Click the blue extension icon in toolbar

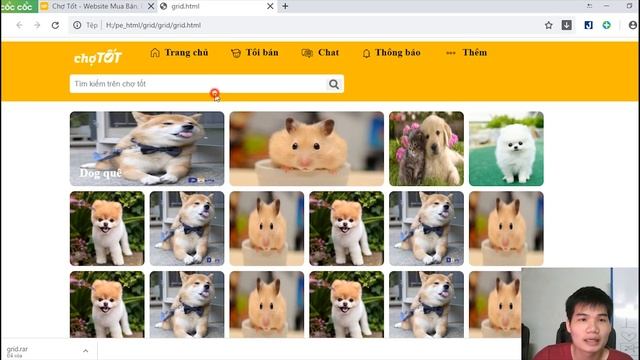[x=588, y=25]
